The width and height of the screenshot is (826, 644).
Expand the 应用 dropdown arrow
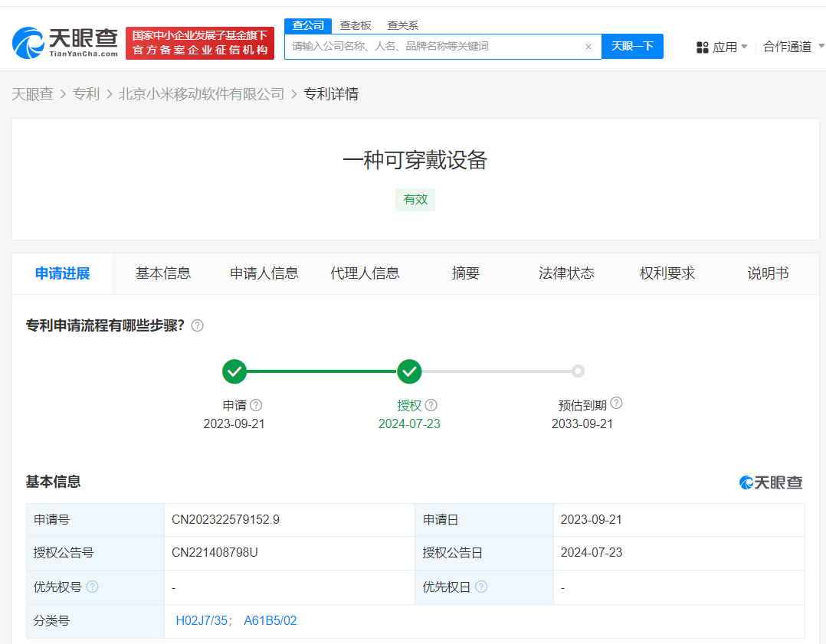click(745, 47)
